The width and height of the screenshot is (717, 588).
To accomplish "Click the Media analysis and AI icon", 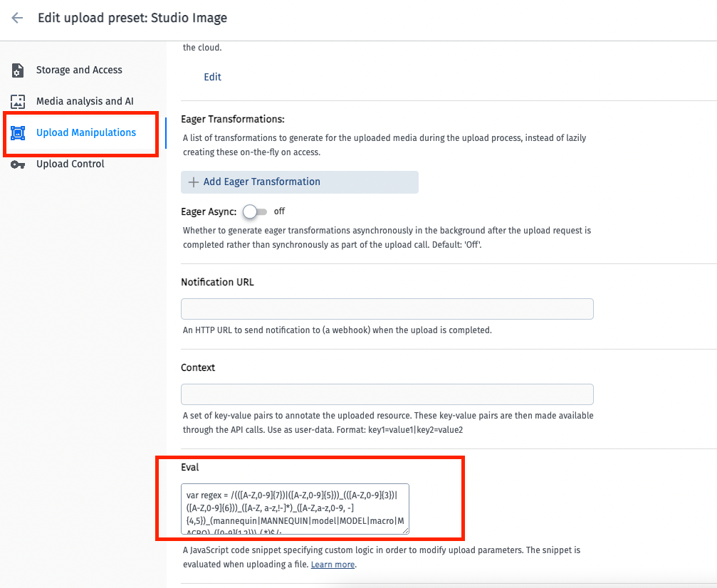I will coord(18,102).
